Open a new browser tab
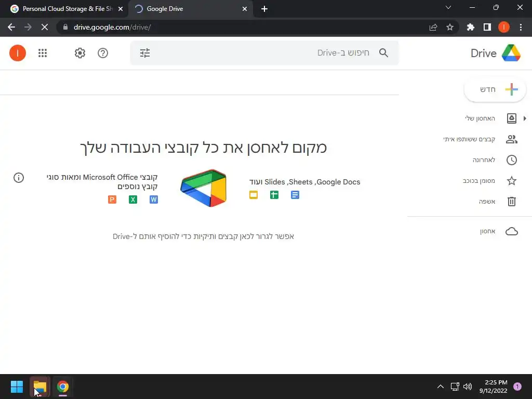The image size is (532, 399). (x=264, y=9)
